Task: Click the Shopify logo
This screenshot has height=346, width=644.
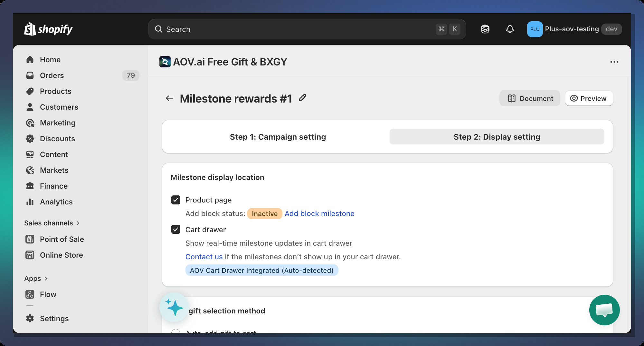Action: (48, 29)
